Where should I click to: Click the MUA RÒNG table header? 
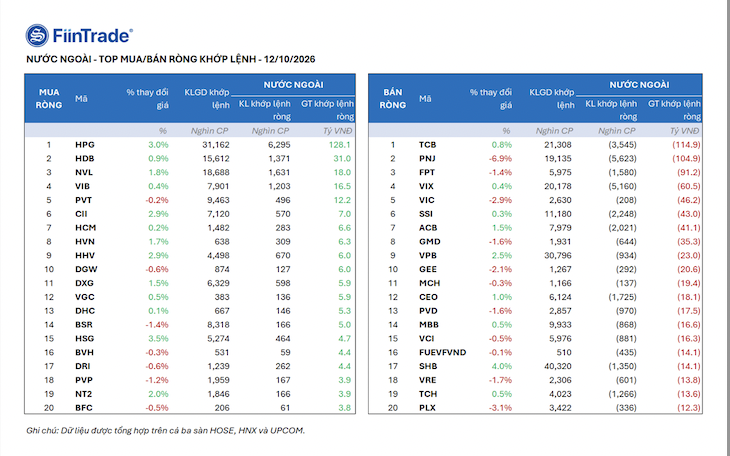(49, 99)
